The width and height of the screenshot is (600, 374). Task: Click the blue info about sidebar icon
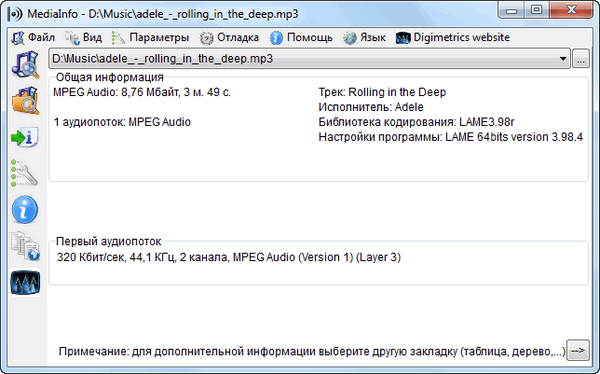[x=25, y=209]
